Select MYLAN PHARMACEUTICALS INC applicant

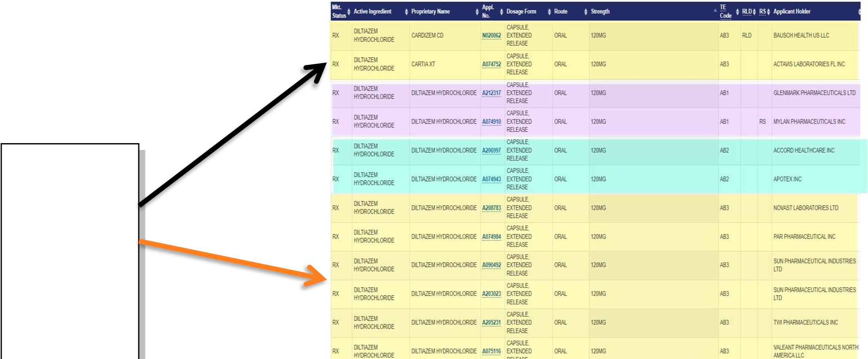click(809, 122)
